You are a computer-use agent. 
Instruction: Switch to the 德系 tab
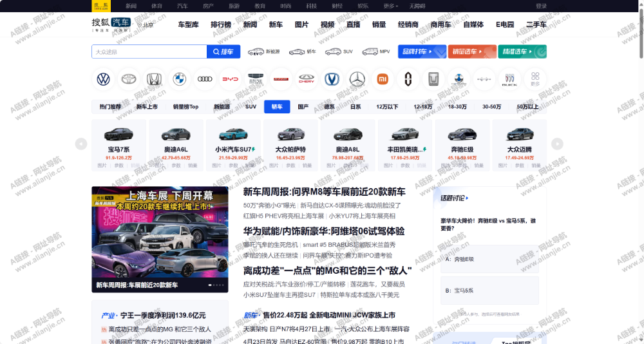329,107
